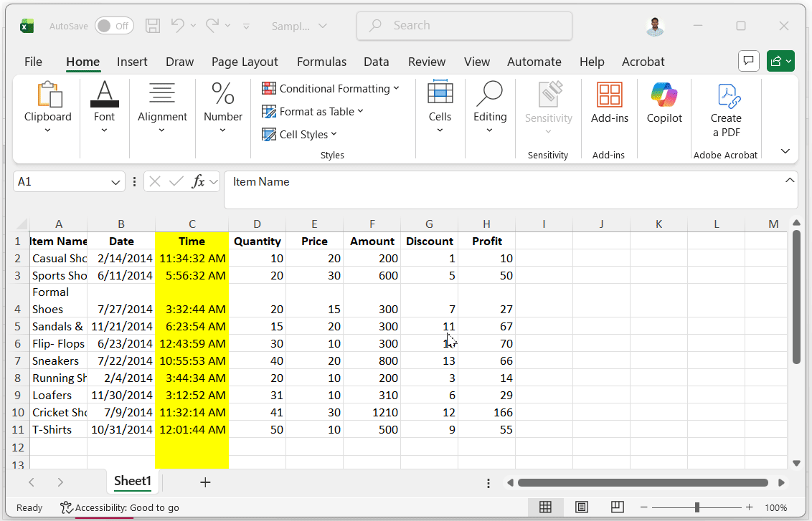Switch to Page Layout view

pyautogui.click(x=581, y=507)
